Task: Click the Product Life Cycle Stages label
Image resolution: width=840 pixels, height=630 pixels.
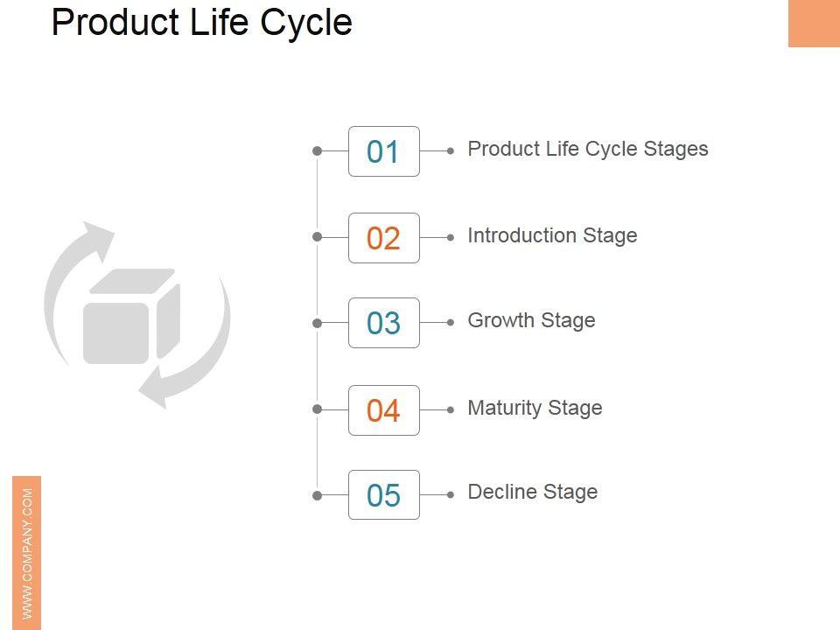Action: tap(588, 149)
